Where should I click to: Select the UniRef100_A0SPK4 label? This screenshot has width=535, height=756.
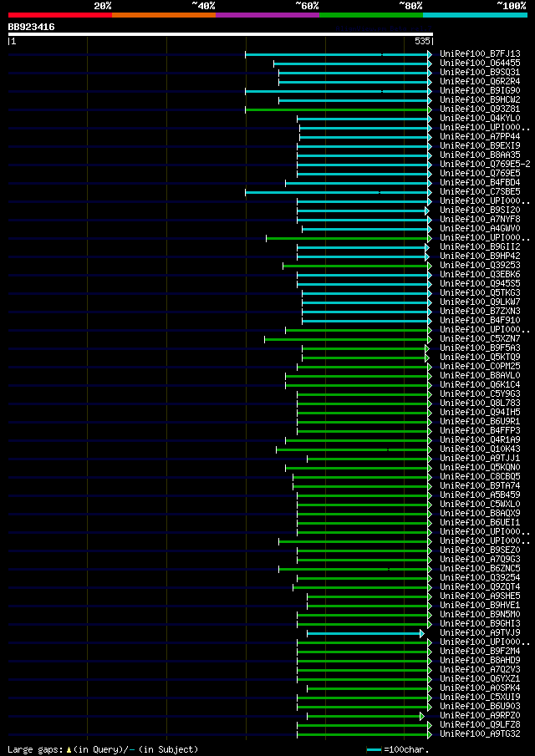[480, 688]
